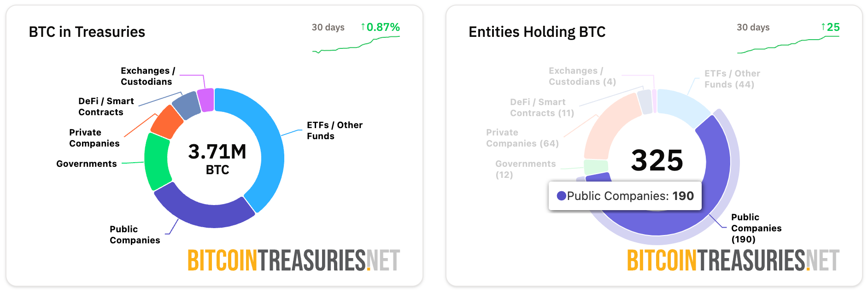This screenshot has height=294, width=868.
Task: Open the BitcoinTreasuries.net logo in right card
Action: tap(733, 260)
